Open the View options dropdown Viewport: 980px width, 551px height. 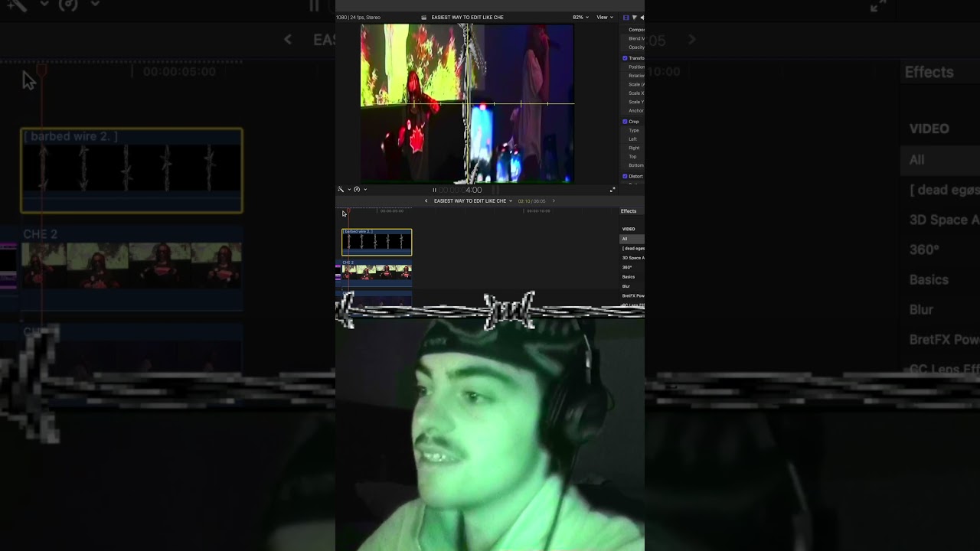605,17
